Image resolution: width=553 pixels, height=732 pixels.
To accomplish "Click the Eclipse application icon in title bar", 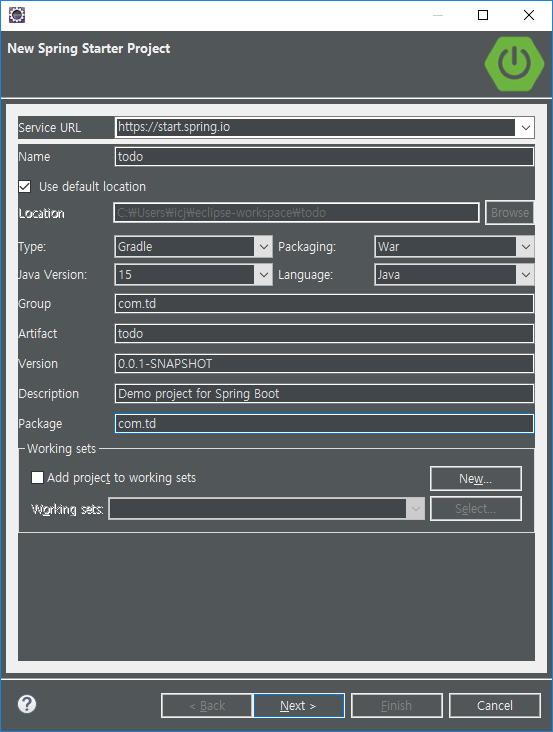I will pos(17,15).
